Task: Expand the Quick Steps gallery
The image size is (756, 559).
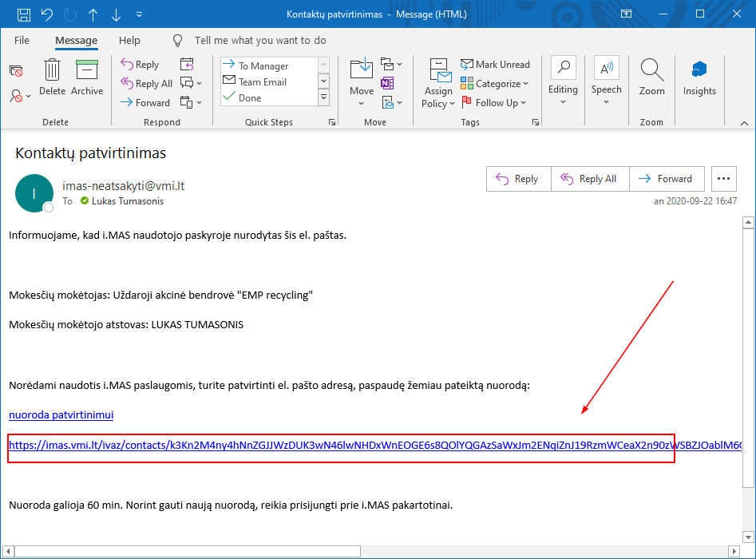Action: pos(323,97)
